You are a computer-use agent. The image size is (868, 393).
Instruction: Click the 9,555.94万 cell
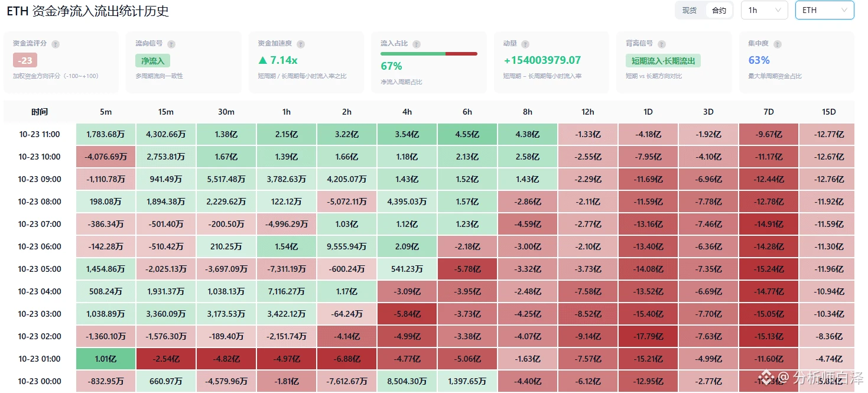coord(347,246)
